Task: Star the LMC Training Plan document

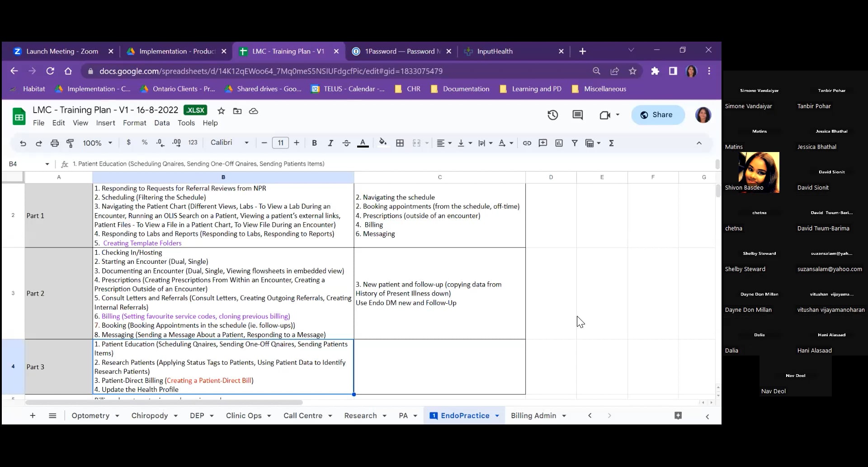Action: (221, 111)
